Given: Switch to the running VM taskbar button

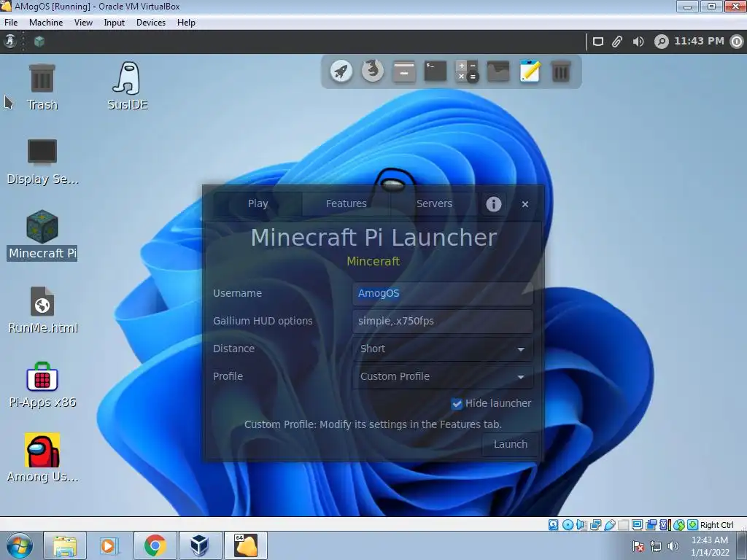Looking at the screenshot, I should (x=246, y=545).
